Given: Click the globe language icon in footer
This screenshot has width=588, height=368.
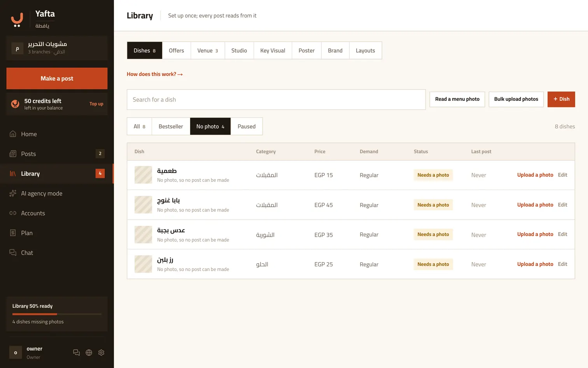Looking at the screenshot, I should (89, 352).
